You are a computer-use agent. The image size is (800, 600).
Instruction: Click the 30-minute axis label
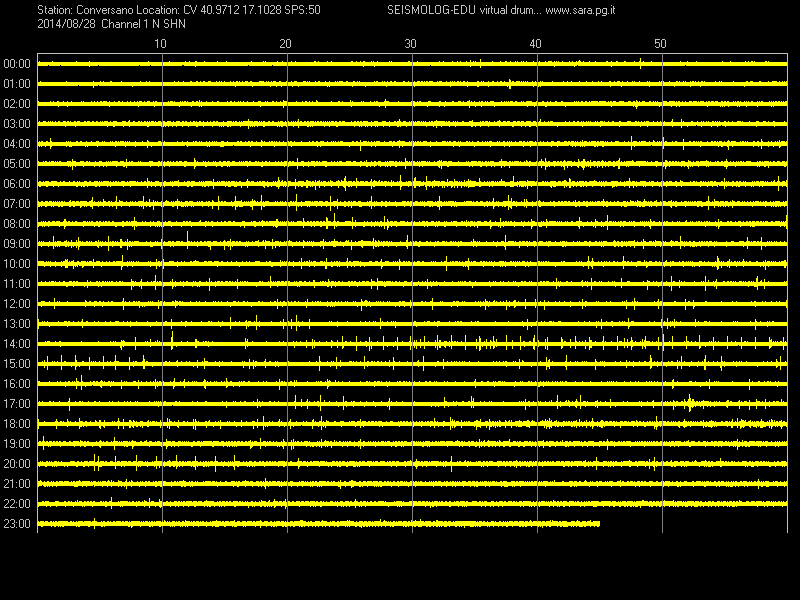410,44
